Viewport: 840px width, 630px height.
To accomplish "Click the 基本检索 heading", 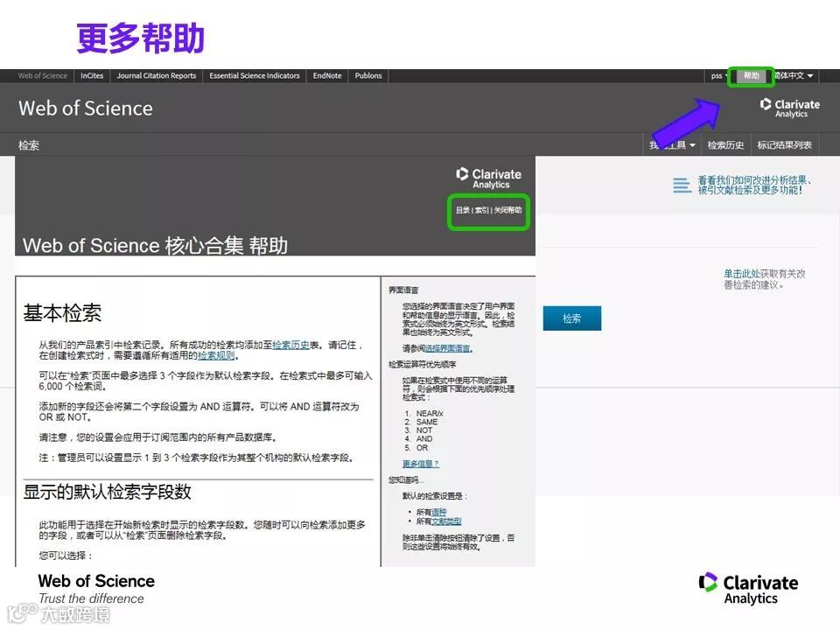I will point(62,313).
